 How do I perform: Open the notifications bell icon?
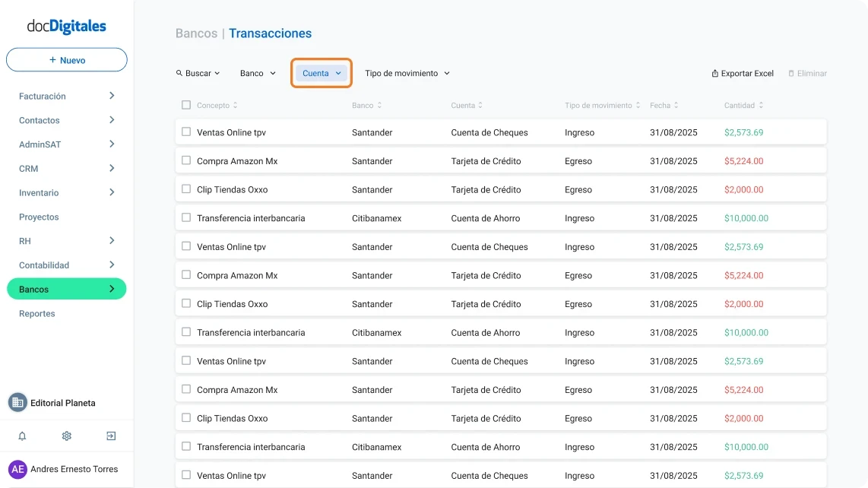(x=21, y=436)
